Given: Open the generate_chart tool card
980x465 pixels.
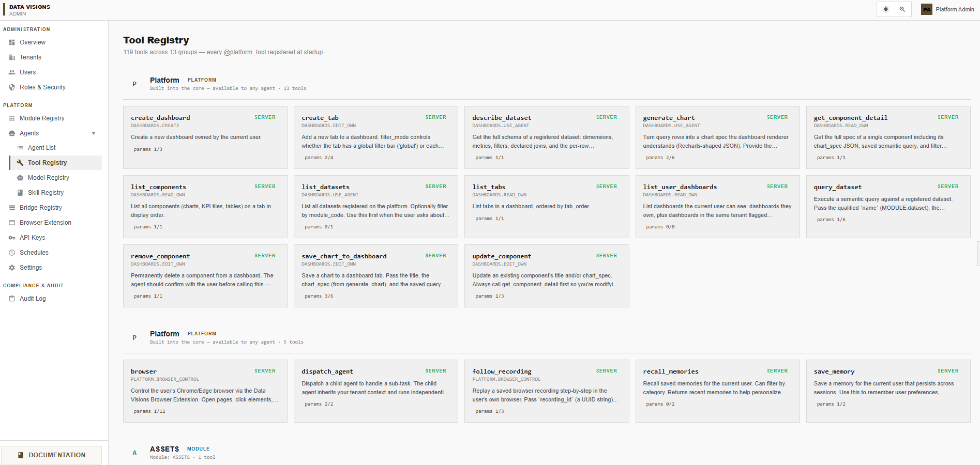Looking at the screenshot, I should click(x=718, y=137).
